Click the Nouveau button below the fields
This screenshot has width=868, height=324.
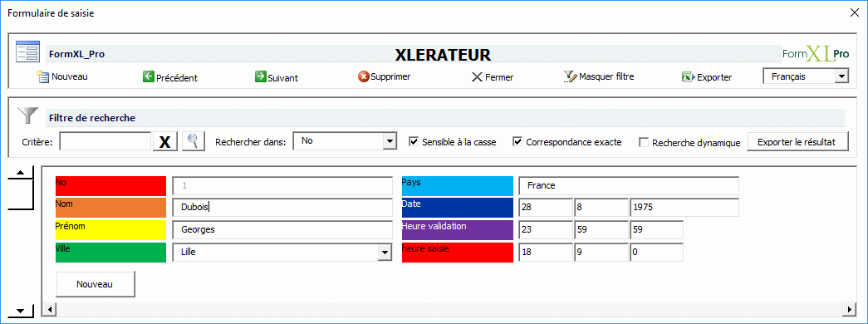96,284
